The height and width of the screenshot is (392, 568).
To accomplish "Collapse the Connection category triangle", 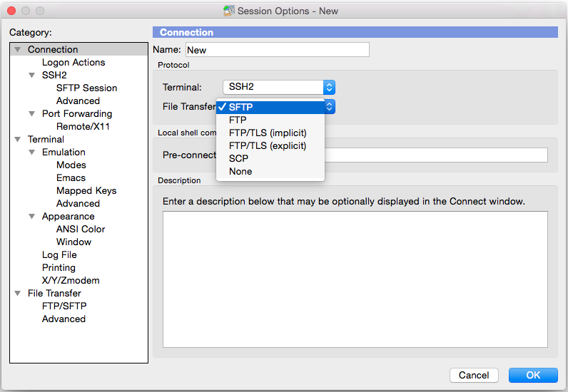I will point(17,49).
